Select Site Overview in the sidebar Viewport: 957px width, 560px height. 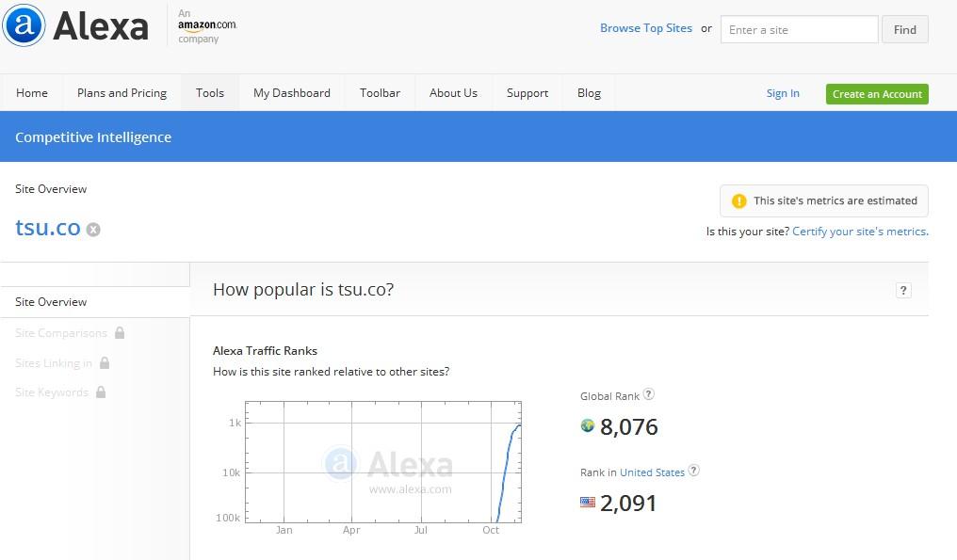point(94,302)
